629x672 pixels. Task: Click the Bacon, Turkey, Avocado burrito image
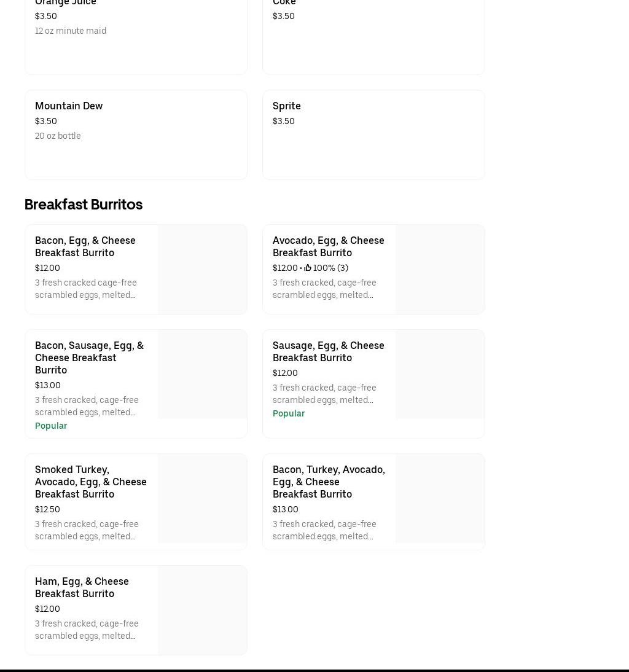440,498
